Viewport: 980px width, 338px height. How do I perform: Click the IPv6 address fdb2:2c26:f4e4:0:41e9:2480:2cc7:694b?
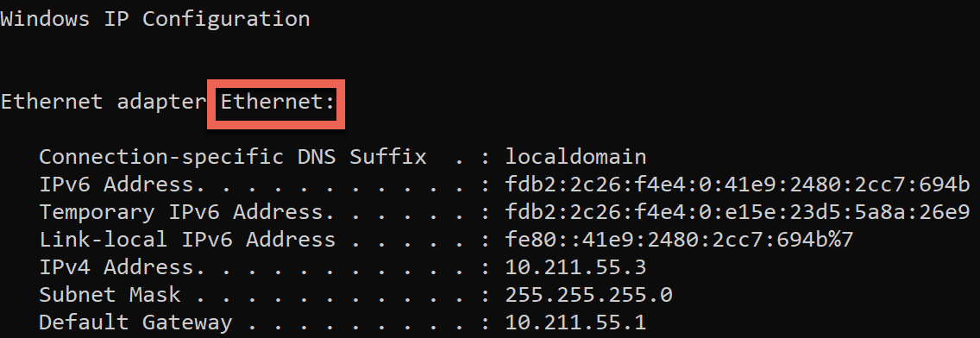pyautogui.click(x=738, y=185)
